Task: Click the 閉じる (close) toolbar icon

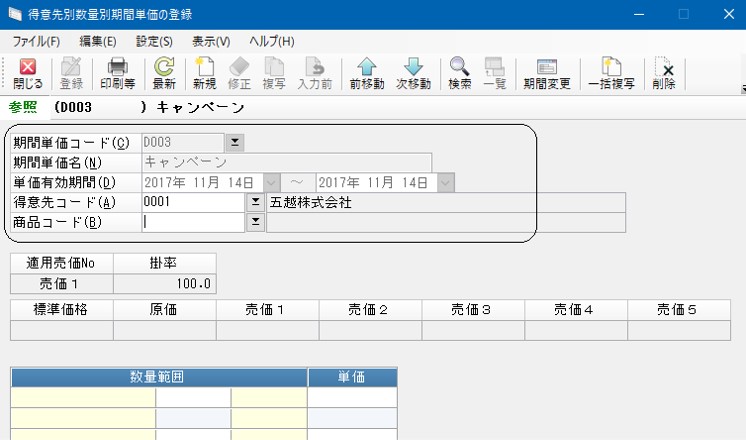Action: pos(27,73)
